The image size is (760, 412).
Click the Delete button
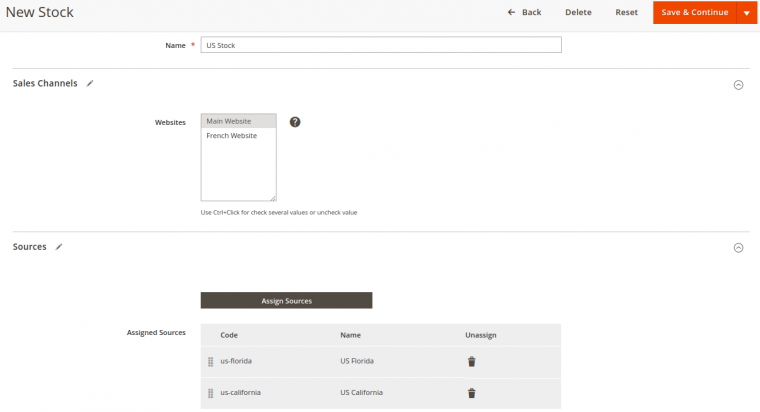(578, 12)
